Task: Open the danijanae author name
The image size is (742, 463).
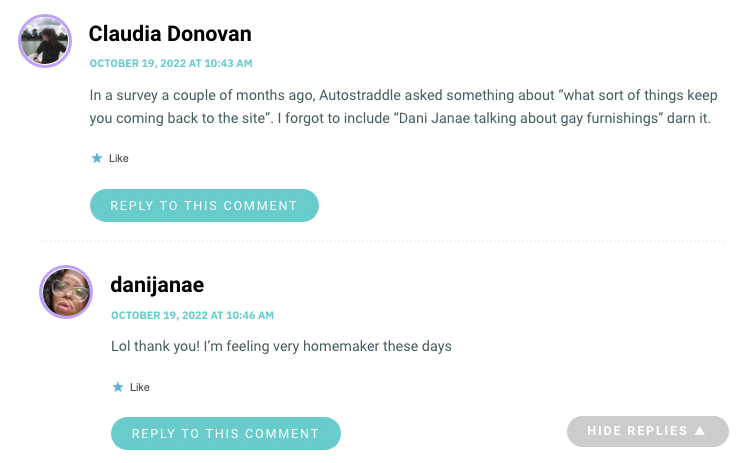Action: point(157,285)
